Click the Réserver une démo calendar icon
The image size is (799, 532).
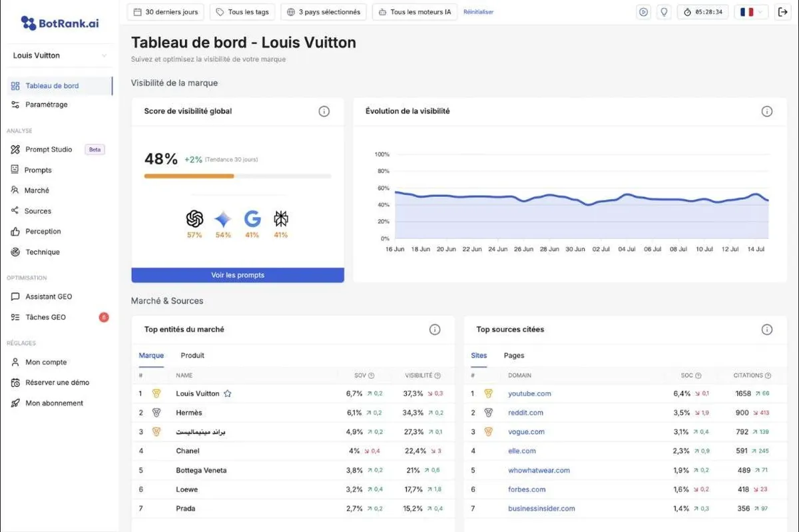pos(15,382)
